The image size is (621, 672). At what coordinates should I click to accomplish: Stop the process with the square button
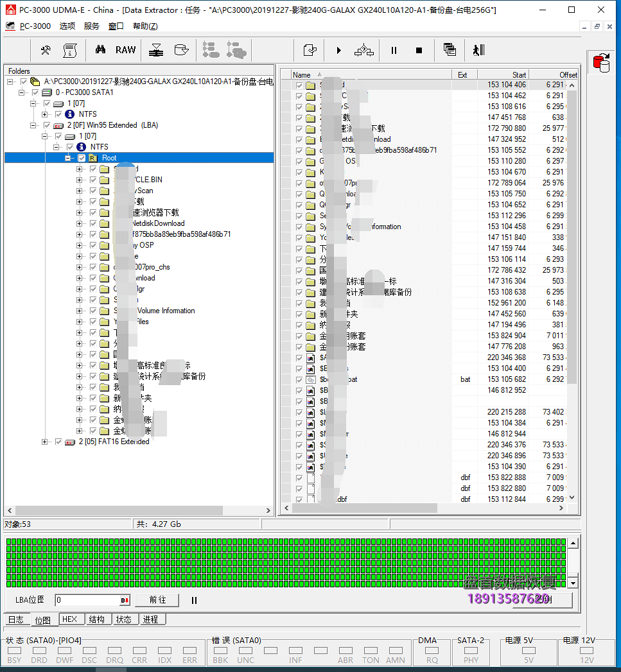[x=419, y=50]
